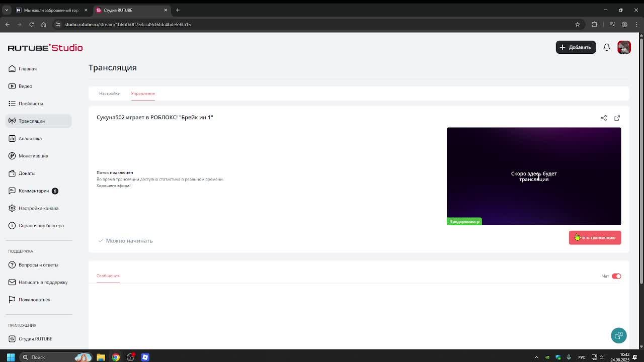Expand the browser tab search dropdown
Viewport: 644px width, 362px height.
coord(7,10)
